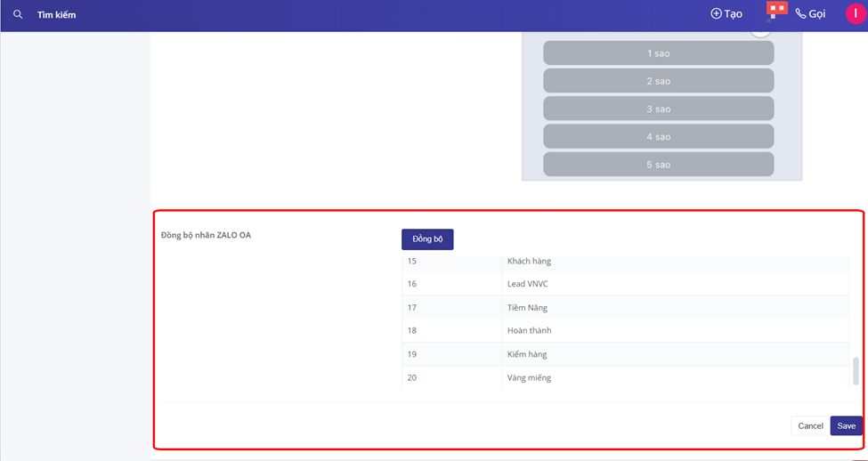This screenshot has height=461, width=868.
Task: Click the phone icon for Gọi
Action: coord(800,14)
